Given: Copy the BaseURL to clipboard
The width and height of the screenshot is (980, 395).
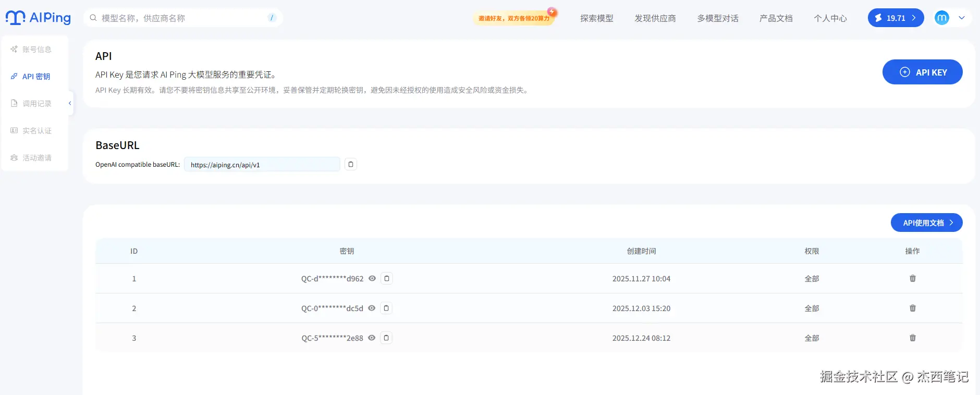Looking at the screenshot, I should pyautogui.click(x=351, y=164).
